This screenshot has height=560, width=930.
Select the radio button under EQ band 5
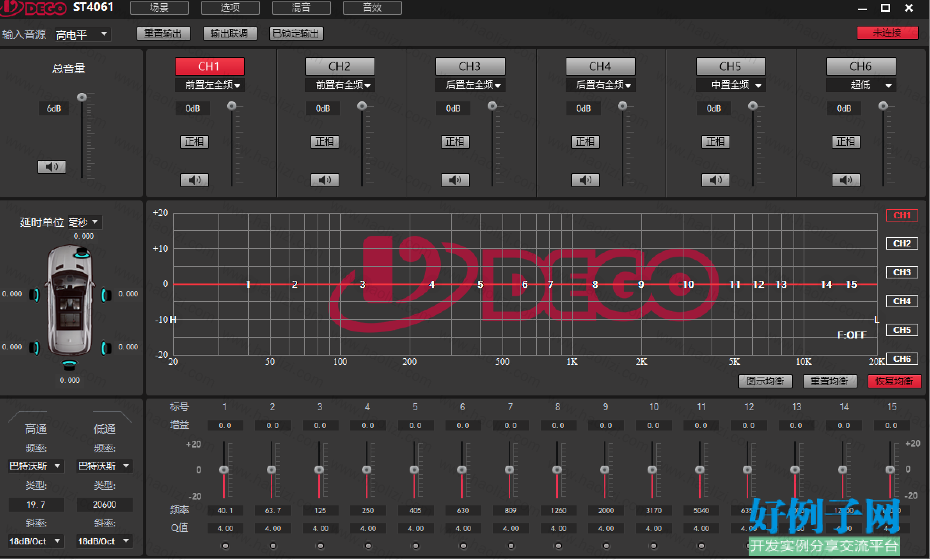click(x=415, y=546)
